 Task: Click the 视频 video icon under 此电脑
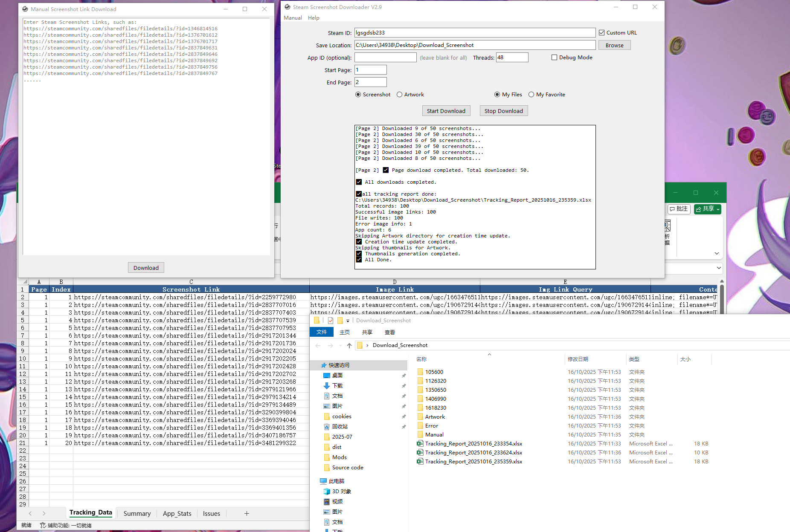point(327,501)
